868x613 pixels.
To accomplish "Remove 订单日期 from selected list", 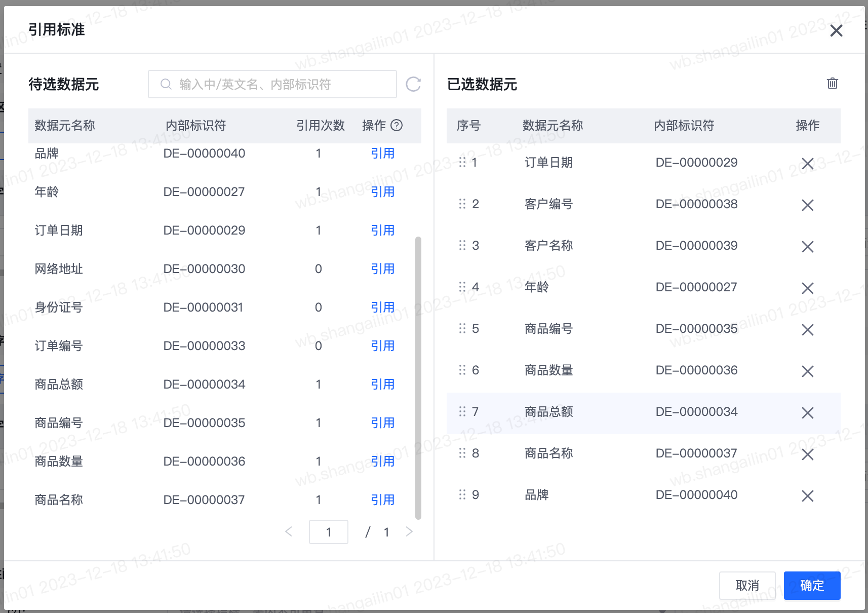I will tap(808, 164).
